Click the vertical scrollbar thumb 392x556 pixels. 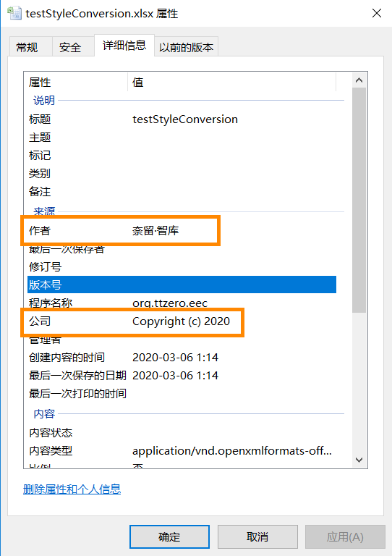(x=359, y=200)
